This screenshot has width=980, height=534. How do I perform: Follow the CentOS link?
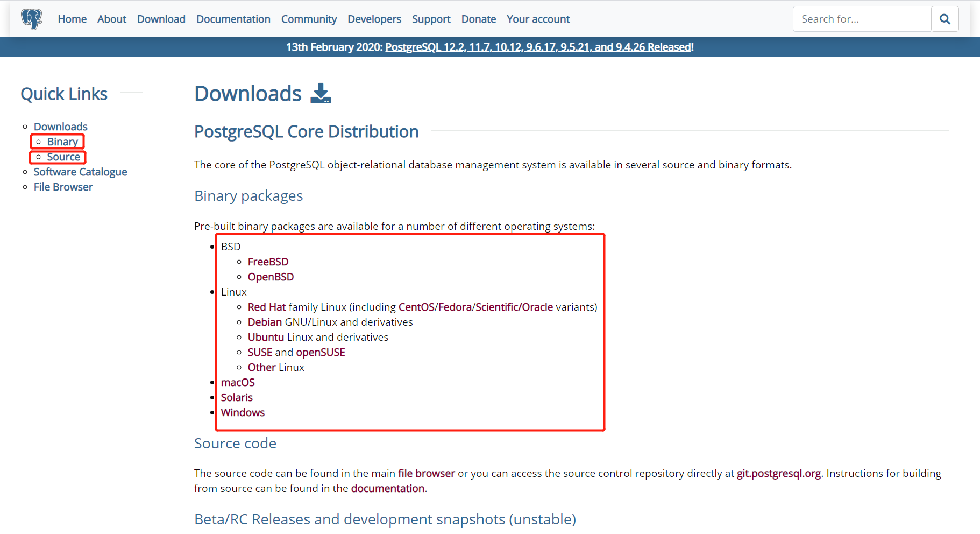click(416, 307)
